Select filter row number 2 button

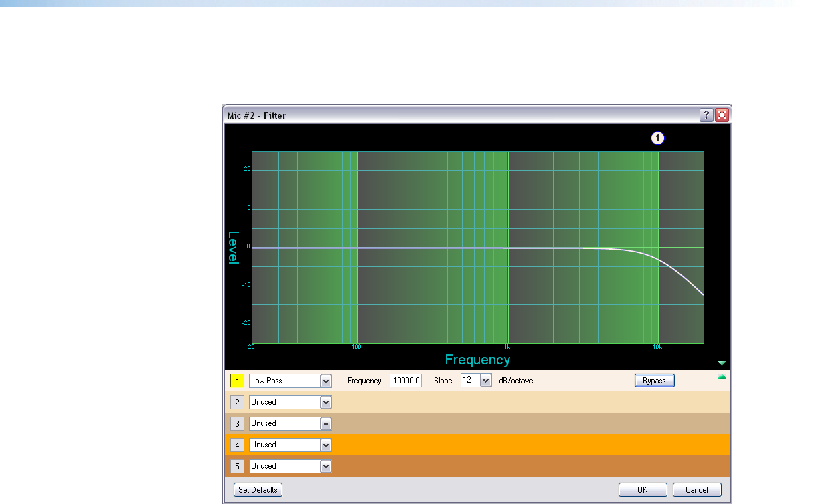pos(237,402)
